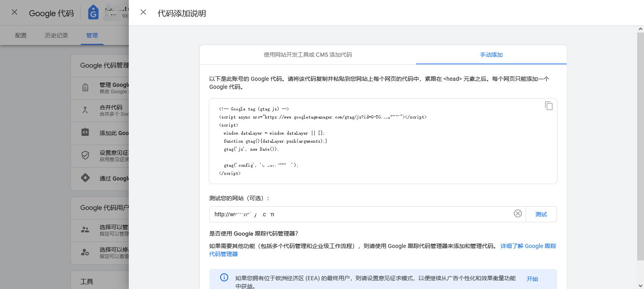Open the 历史记录 tab
Image resolution: width=644 pixels, height=289 pixels.
coord(56,35)
